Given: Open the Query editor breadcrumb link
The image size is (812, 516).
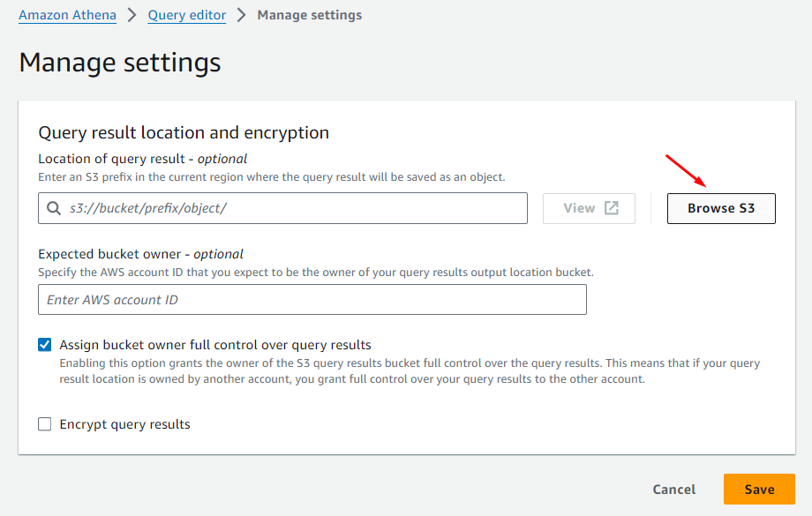Looking at the screenshot, I should (187, 15).
